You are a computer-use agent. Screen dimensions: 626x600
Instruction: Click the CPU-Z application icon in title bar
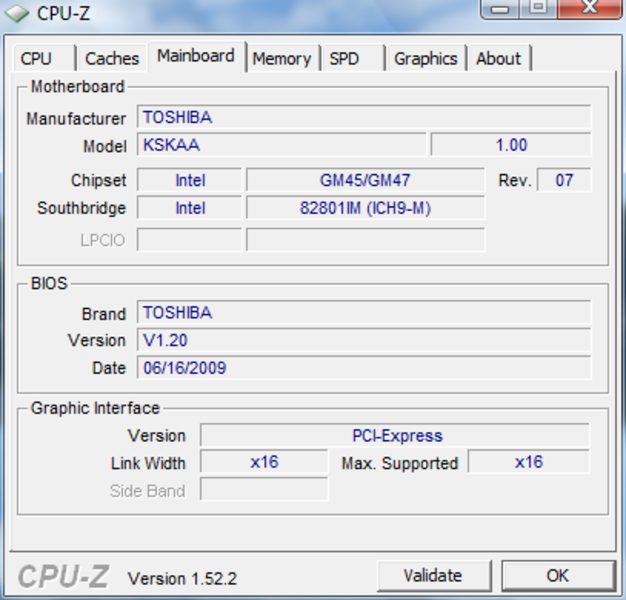tap(17, 14)
